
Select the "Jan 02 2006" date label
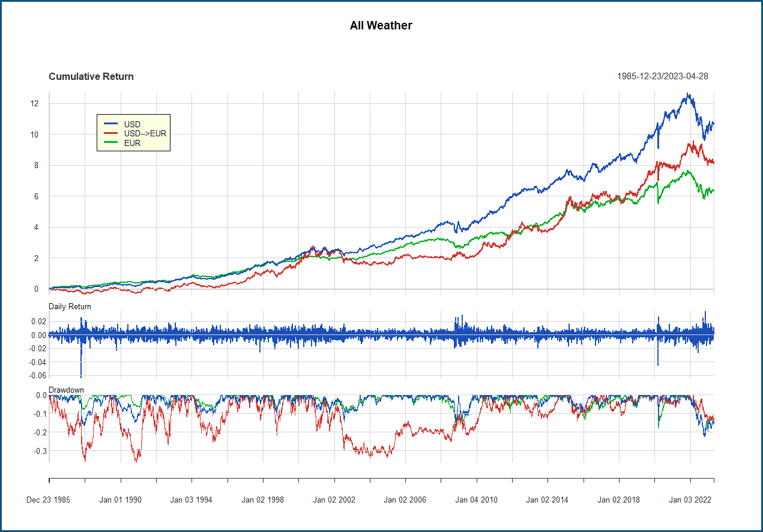405,500
